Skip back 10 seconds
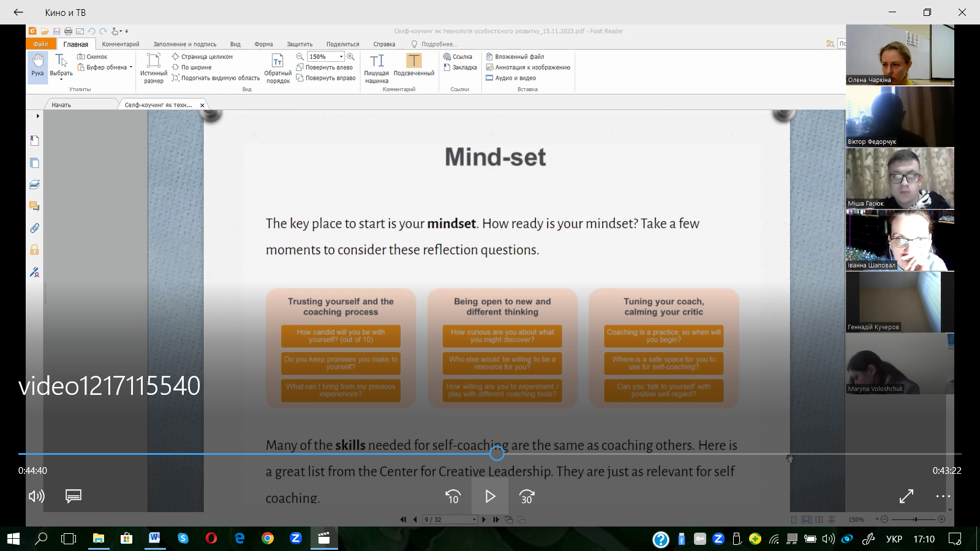Screen dimensions: 980x551 (453, 497)
